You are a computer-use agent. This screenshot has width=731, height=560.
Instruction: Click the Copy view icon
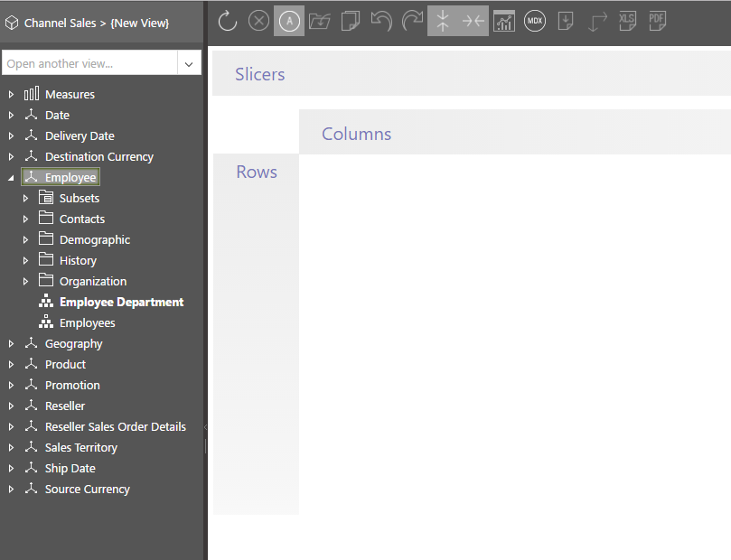pyautogui.click(x=350, y=21)
